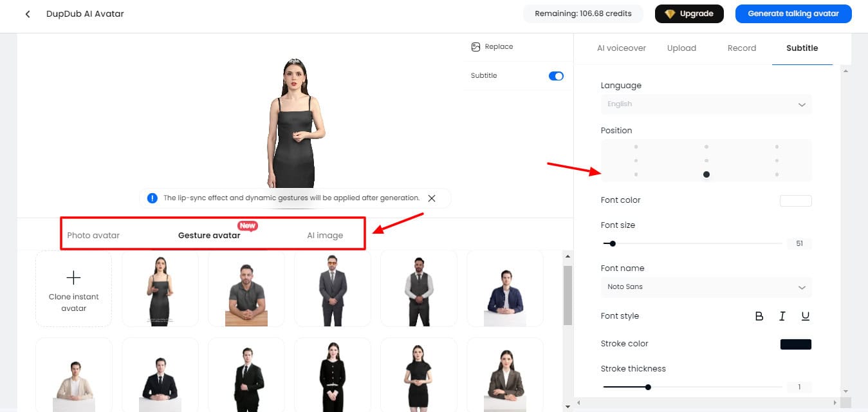This screenshot has width=868, height=412.
Task: Click the Replace image icon
Action: click(x=476, y=47)
